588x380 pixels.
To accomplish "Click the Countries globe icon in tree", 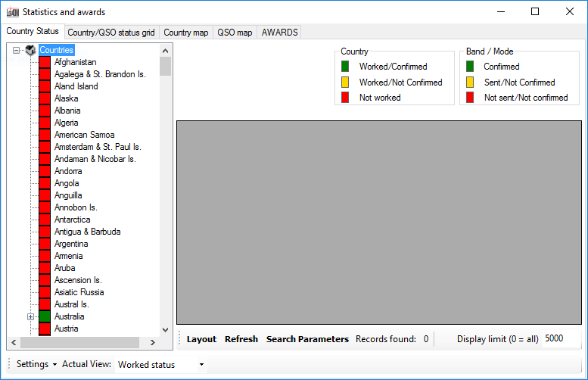I will coord(30,50).
